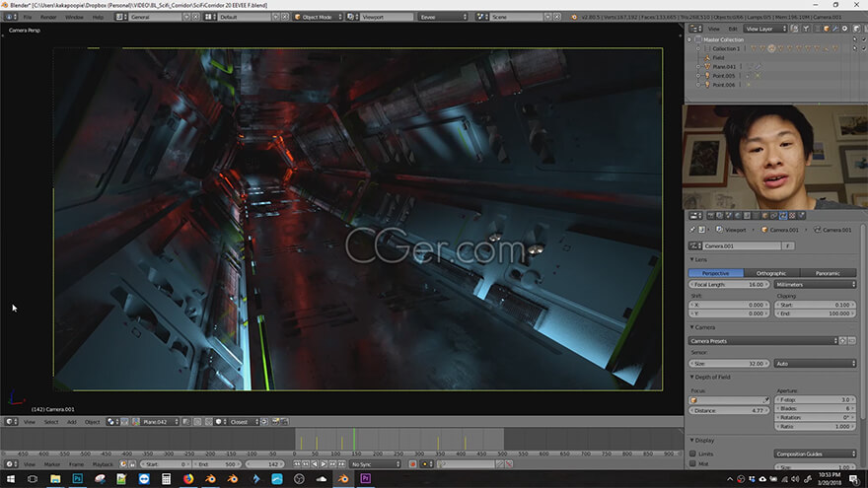Open the 3D viewport editor type icon
The height and width of the screenshot is (488, 868).
11,422
